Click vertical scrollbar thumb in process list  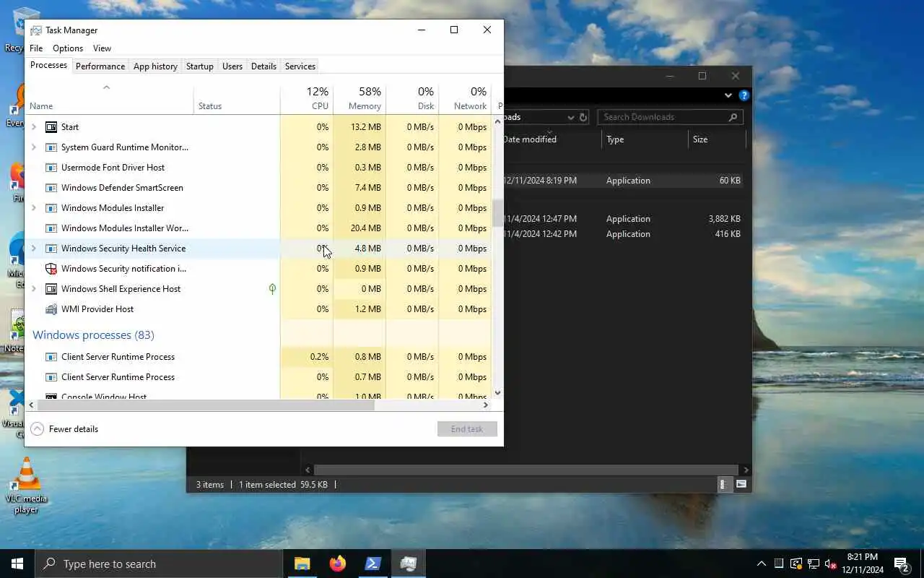point(497,213)
